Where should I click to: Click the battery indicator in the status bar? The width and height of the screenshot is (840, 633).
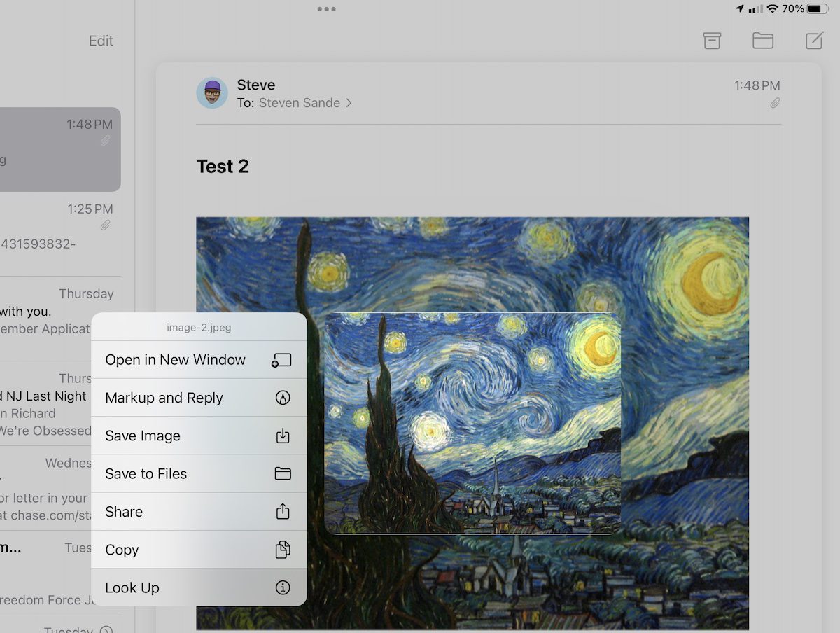tap(817, 8)
